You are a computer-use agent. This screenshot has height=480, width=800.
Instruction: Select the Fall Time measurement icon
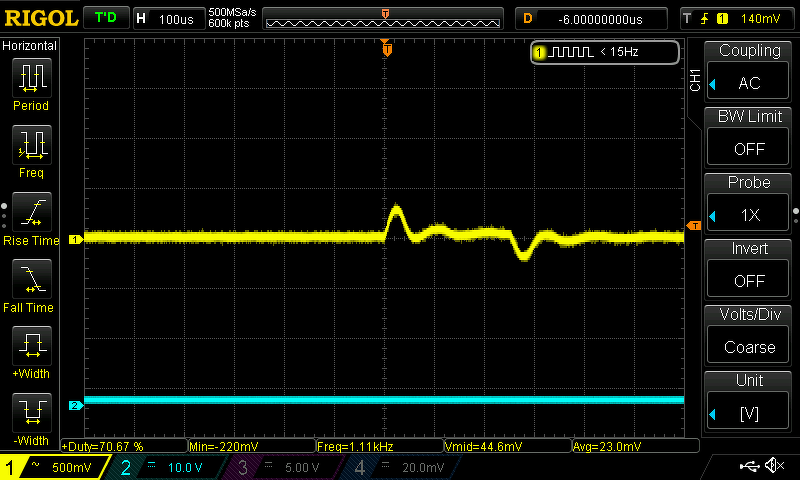[x=32, y=279]
